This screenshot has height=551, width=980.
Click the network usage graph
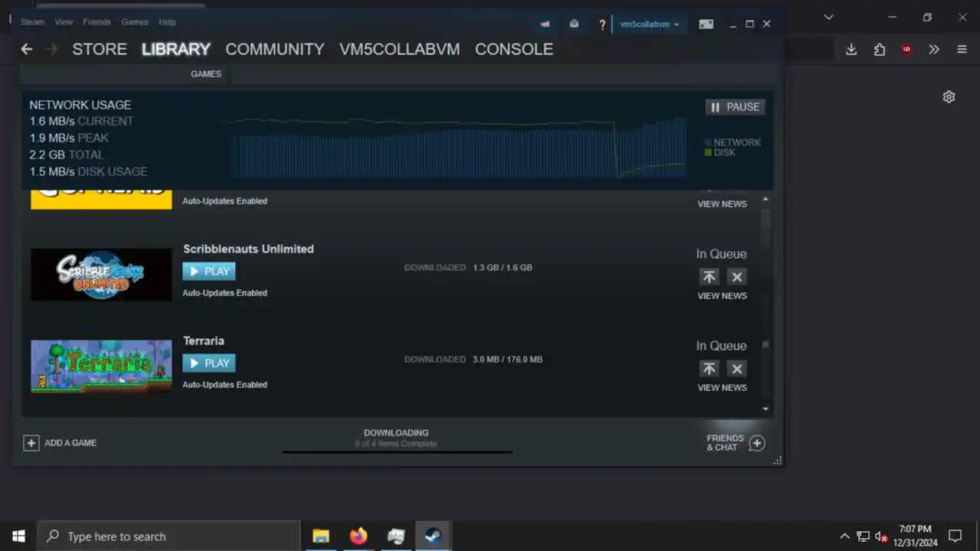click(457, 147)
